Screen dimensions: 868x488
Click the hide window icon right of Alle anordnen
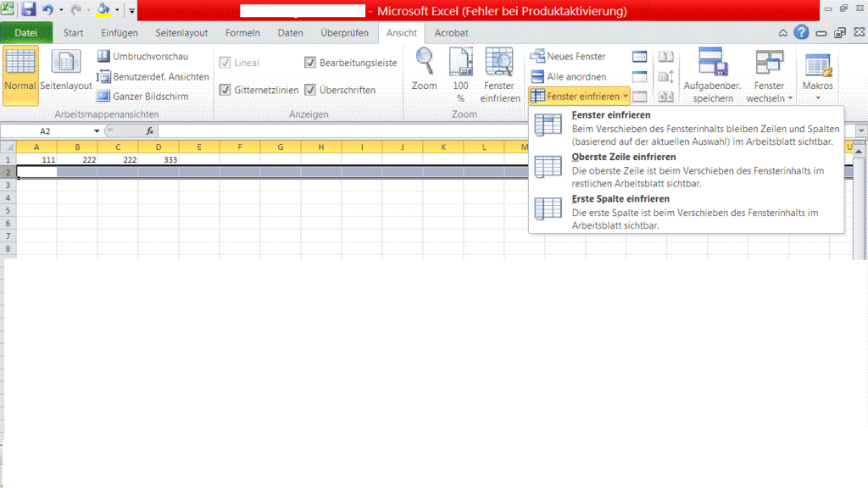coord(639,76)
